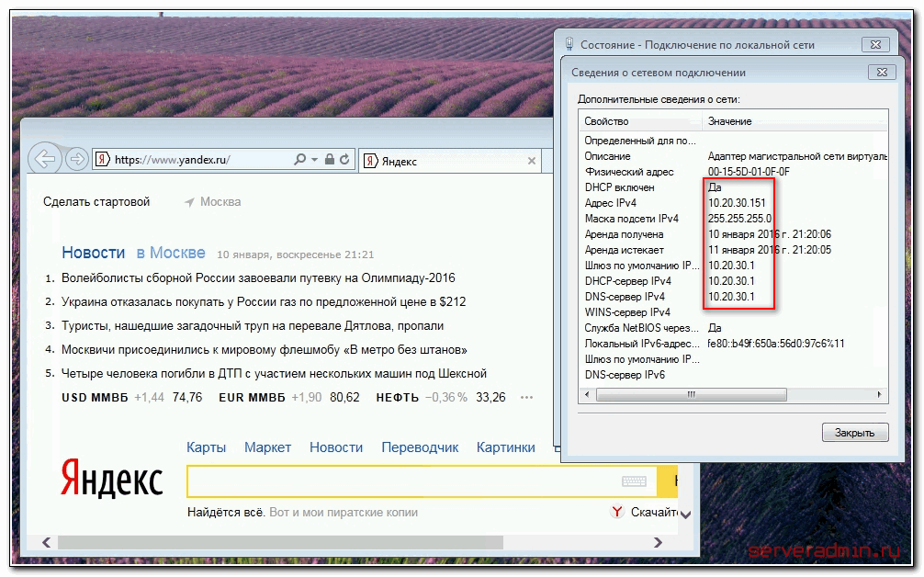Select the Описание row
924x577 pixels.
(x=734, y=156)
